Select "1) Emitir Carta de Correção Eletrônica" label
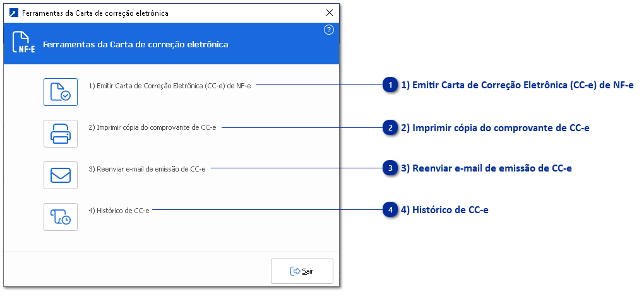644x297 pixels. point(170,85)
